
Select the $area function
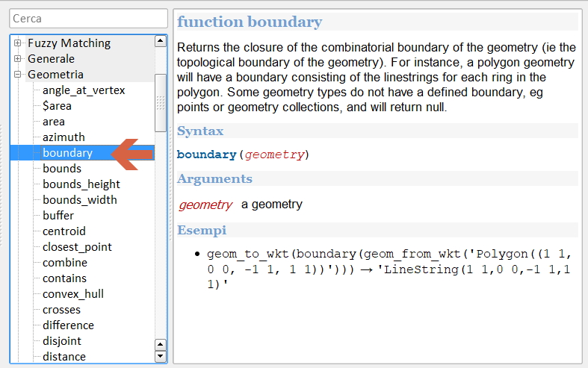pos(57,106)
